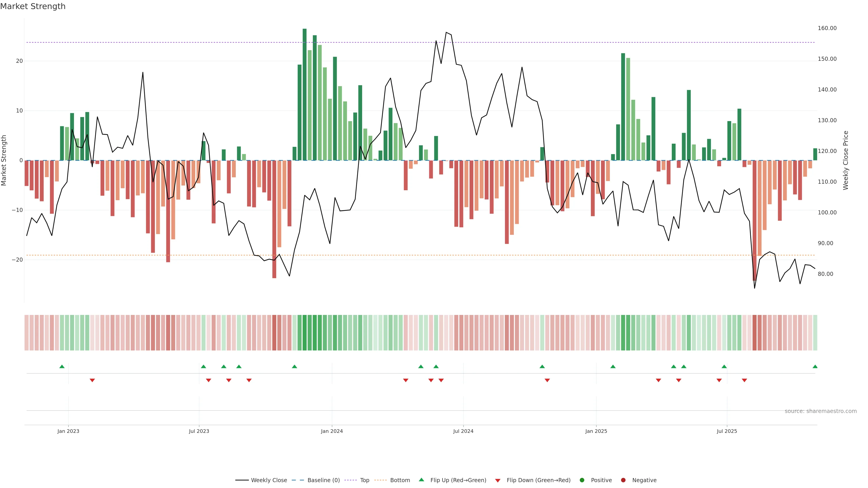Click the first green flip-up triangle marker
This screenshot has width=868, height=488.
point(62,366)
